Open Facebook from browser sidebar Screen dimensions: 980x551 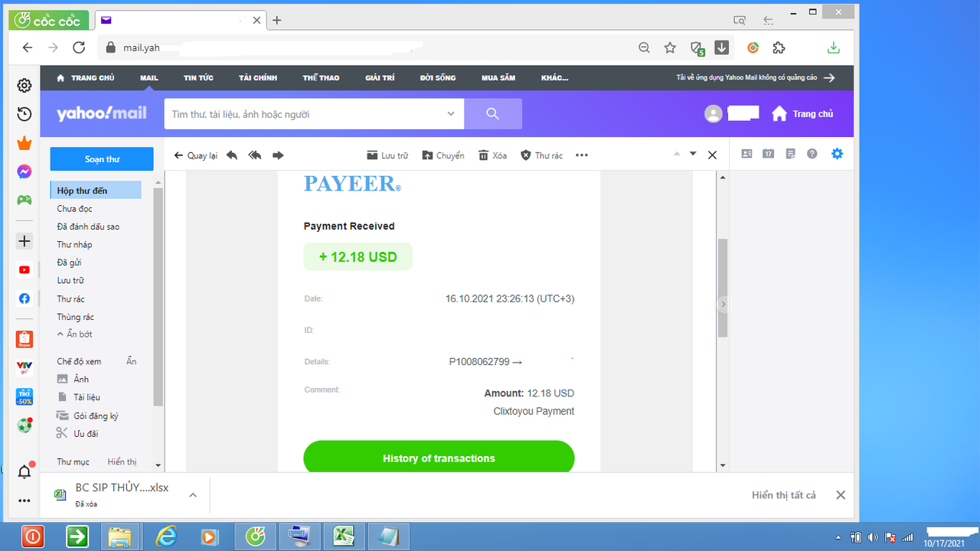tap(24, 298)
